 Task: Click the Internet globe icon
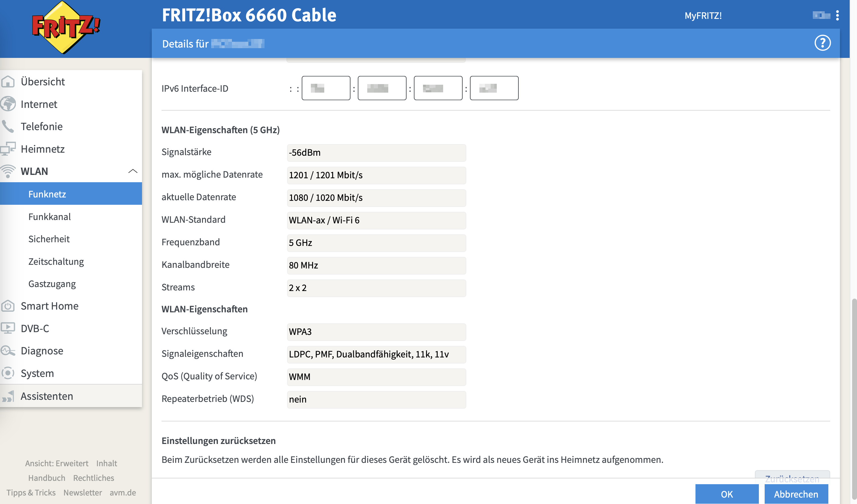(x=8, y=104)
